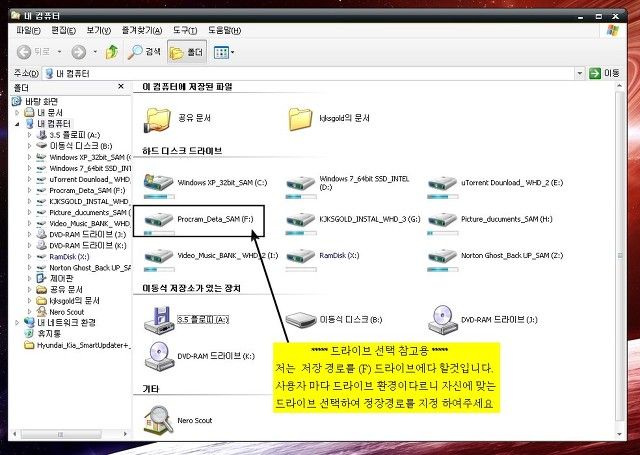This screenshot has height=455, width=640.
Task: Close the 폴더 side pane
Action: coord(121,87)
